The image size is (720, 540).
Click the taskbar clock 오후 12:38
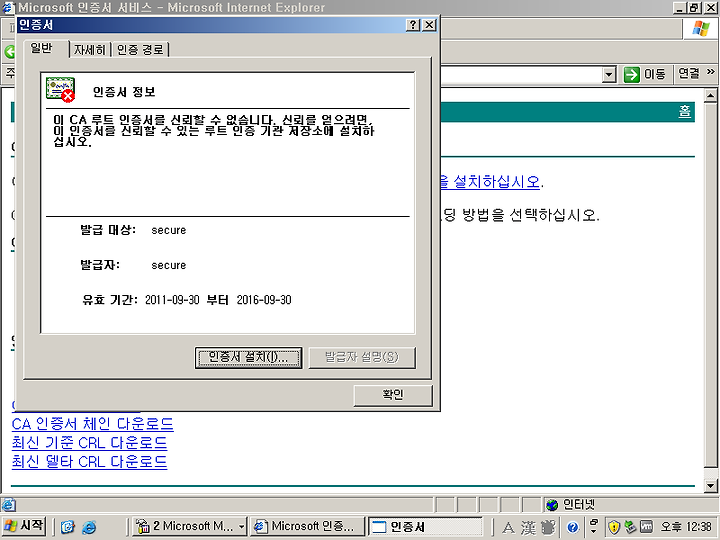click(686, 527)
